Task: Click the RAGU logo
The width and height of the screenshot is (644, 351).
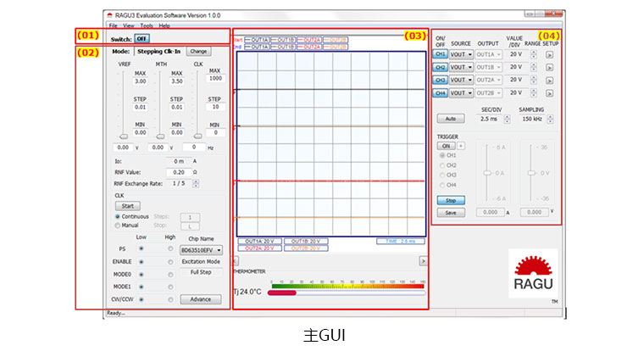Action: point(533,271)
